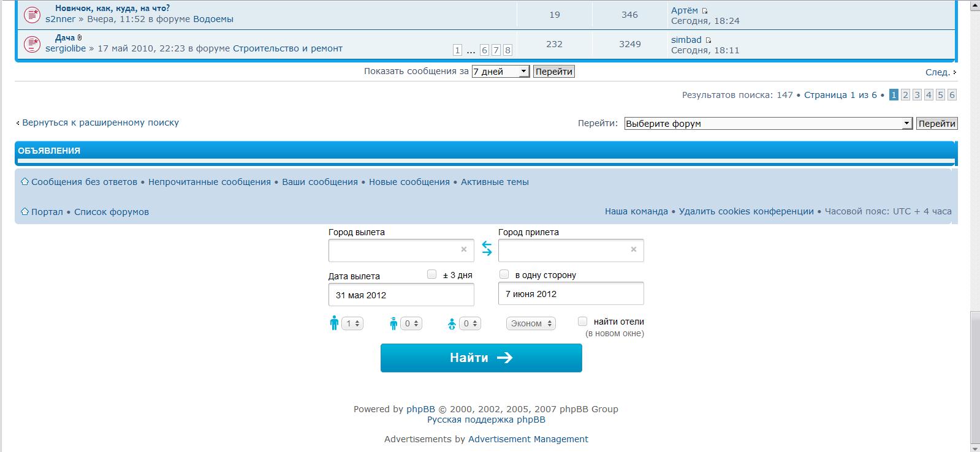Click the home icon beside Портал

(x=25, y=211)
